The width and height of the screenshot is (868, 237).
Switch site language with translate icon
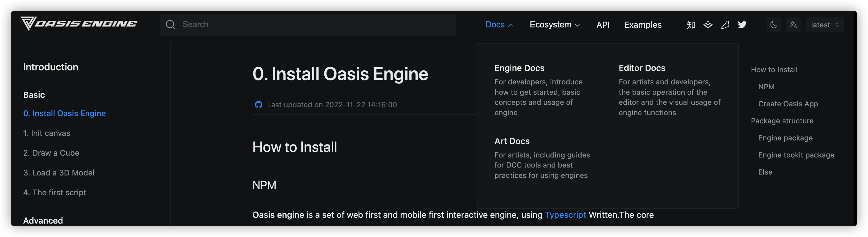click(x=793, y=25)
